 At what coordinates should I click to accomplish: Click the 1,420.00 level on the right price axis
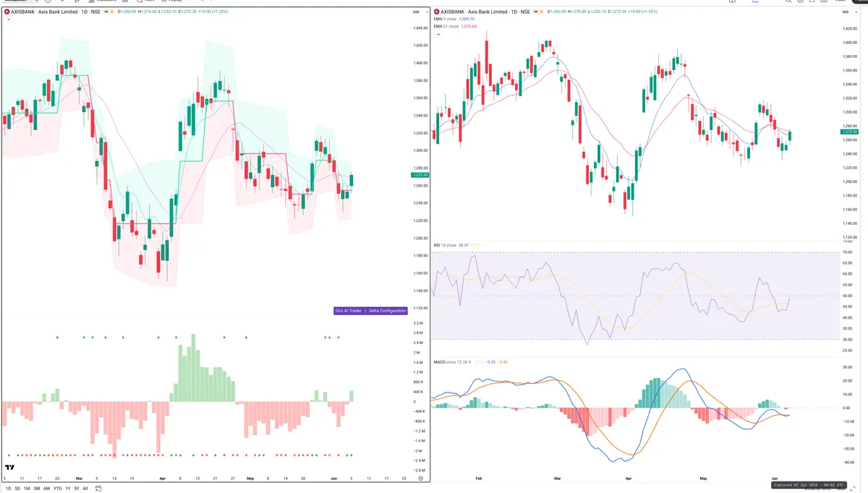(850, 29)
